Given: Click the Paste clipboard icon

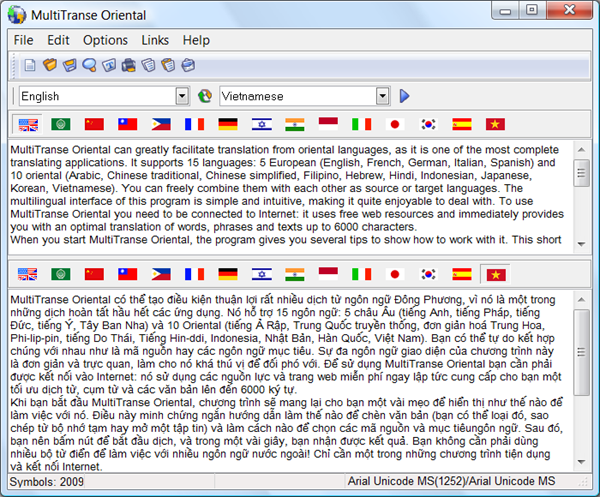Looking at the screenshot, I should 168,65.
